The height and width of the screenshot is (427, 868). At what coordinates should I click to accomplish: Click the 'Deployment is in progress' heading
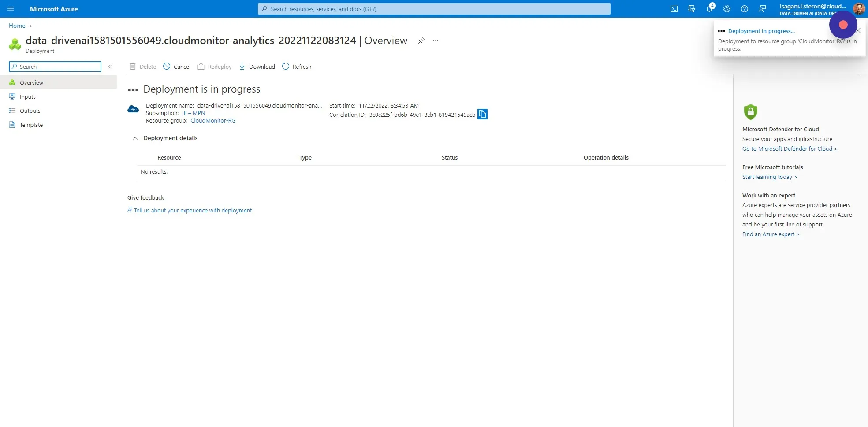(202, 89)
